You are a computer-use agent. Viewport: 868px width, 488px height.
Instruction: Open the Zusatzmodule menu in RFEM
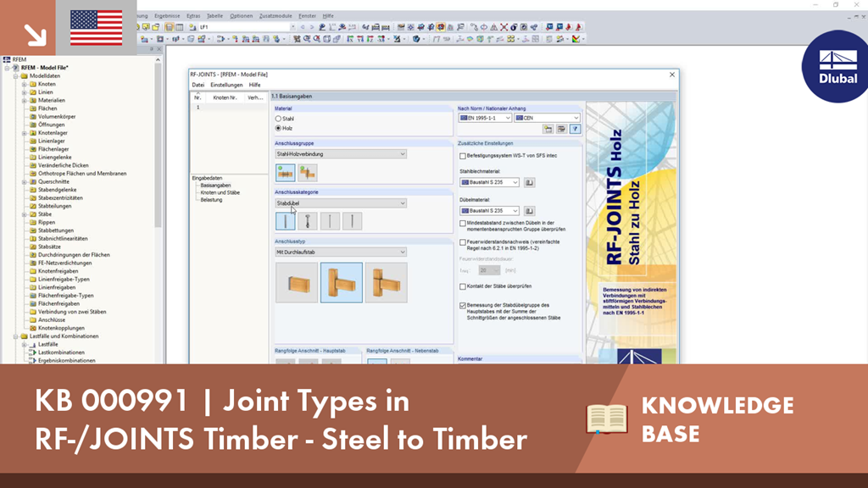[275, 16]
